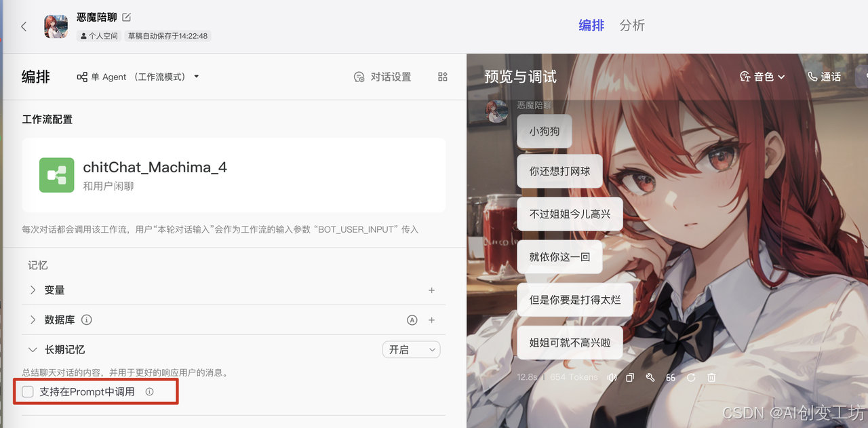Image resolution: width=868 pixels, height=428 pixels.
Task: Click the message bubble 你还想打网球
Action: (560, 172)
